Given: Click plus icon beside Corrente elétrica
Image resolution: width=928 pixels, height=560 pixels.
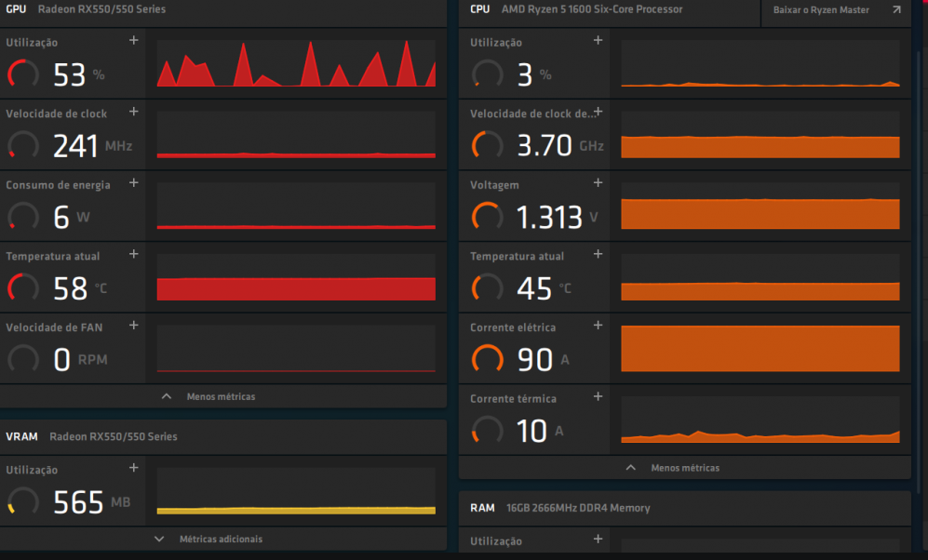Looking at the screenshot, I should click(x=598, y=326).
